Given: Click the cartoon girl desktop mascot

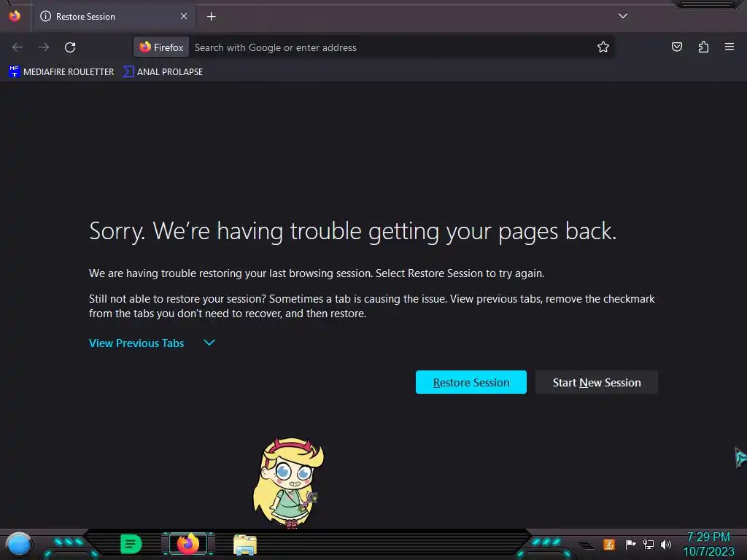Looking at the screenshot, I should tap(287, 482).
